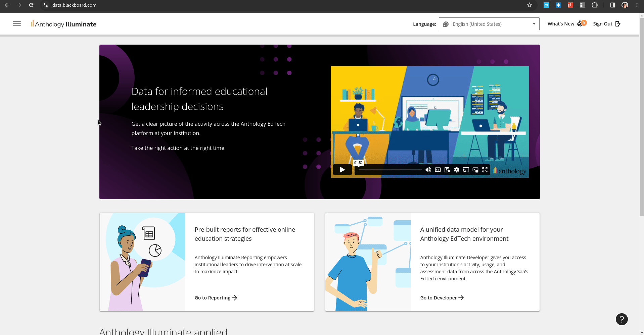Click the What's New notification badge
This screenshot has height=335, width=644.
point(584,23)
